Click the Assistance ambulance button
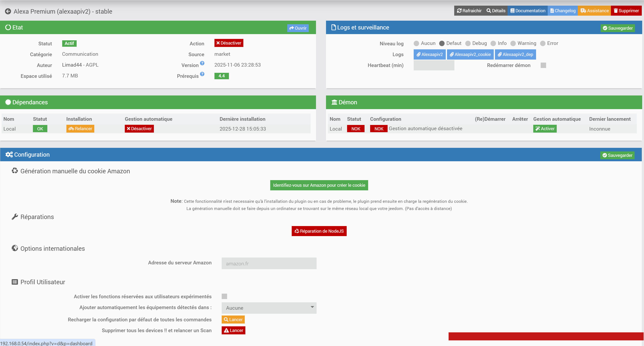The height and width of the screenshot is (346, 644). coord(594,11)
